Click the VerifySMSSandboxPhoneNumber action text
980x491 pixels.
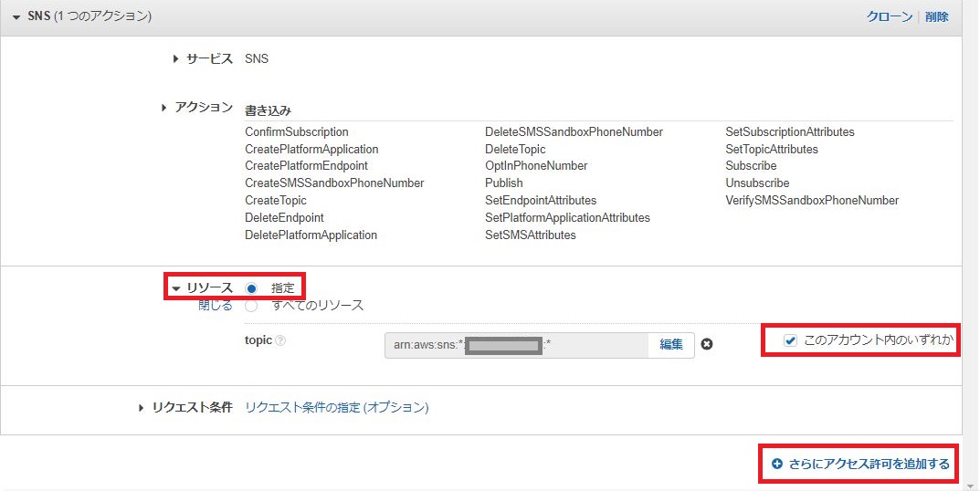coord(812,201)
